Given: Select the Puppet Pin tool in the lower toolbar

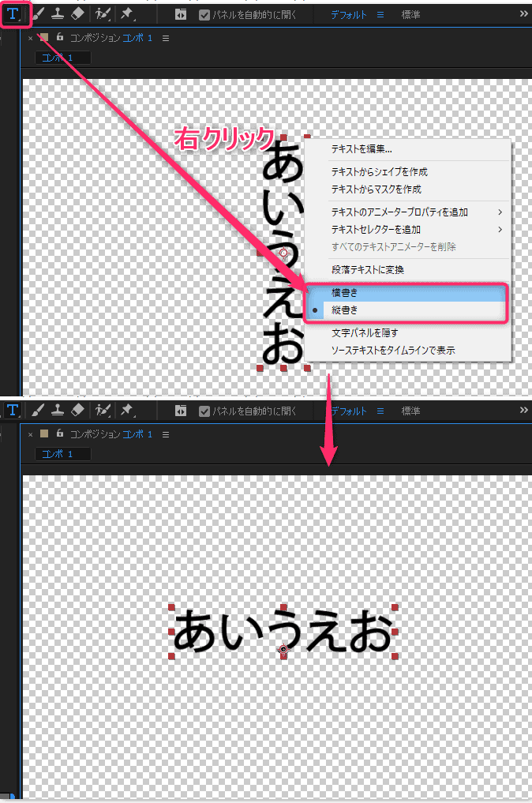Looking at the screenshot, I should coord(126,411).
